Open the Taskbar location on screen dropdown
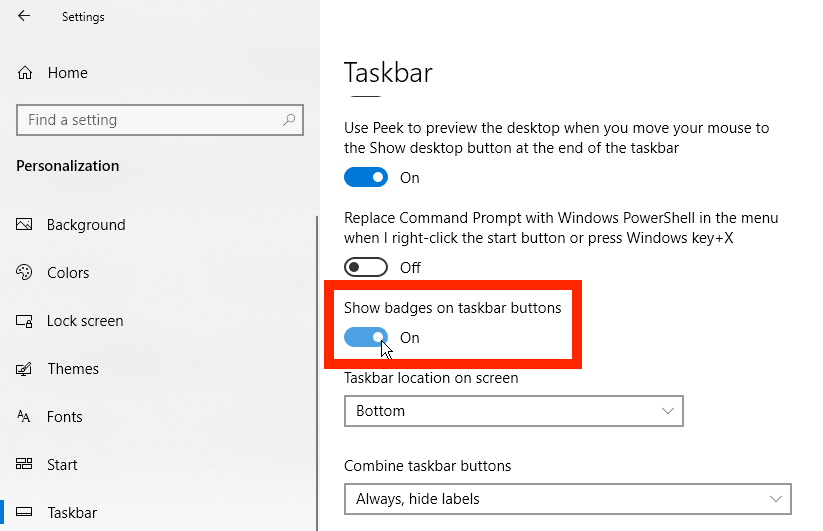Screen dimensions: 823x531 (x=514, y=411)
